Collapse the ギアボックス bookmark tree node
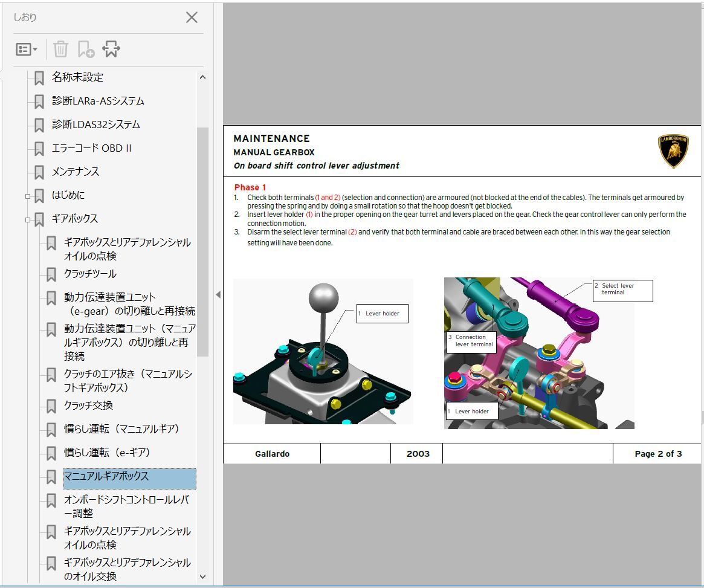Screen dimensions: 704x588 click(28, 220)
